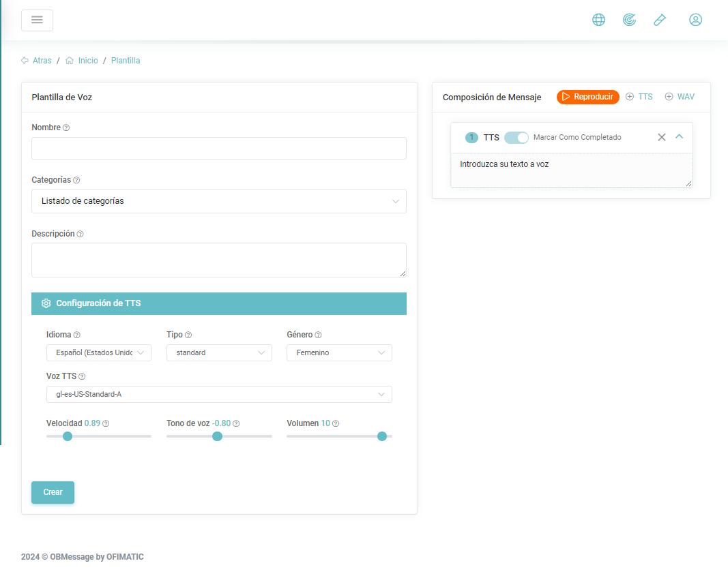
Task: Toggle Marcar Como Completado switch
Action: 516,137
